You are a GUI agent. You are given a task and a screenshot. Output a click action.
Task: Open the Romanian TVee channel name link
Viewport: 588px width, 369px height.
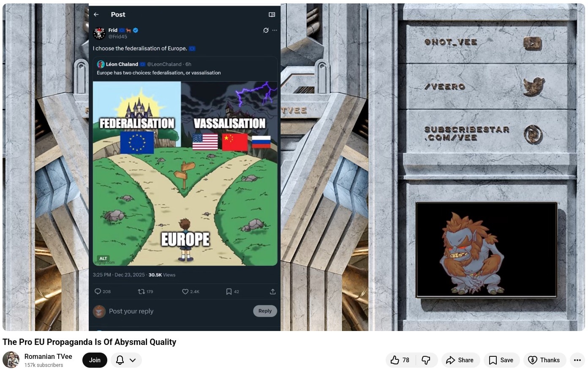[48, 356]
